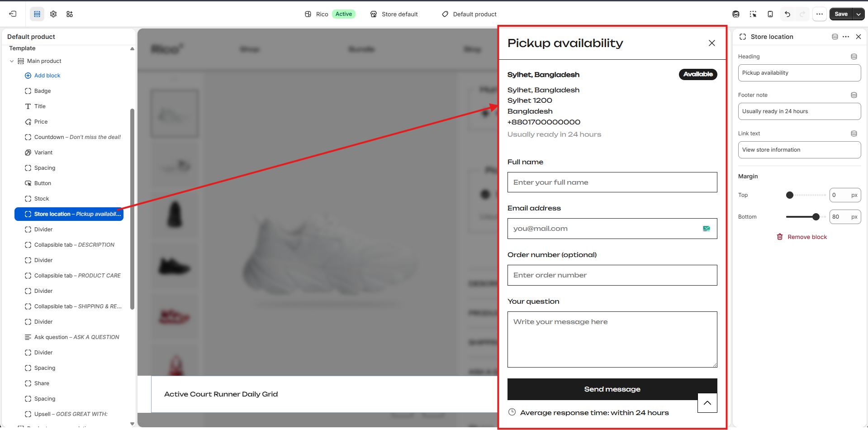Click the redo icon

pos(802,14)
